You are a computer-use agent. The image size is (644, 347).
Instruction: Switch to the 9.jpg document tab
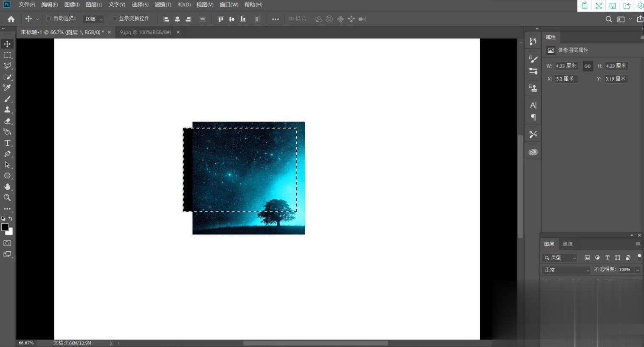[x=145, y=32]
